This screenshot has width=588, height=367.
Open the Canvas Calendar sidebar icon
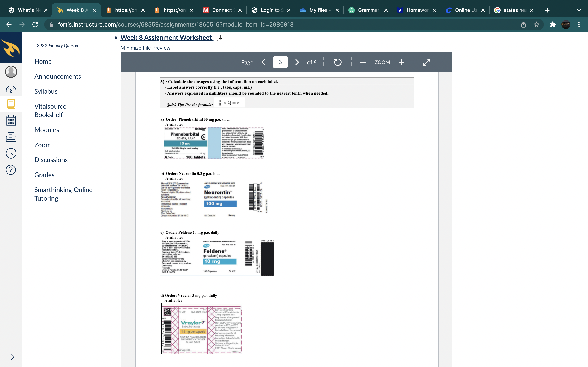(x=11, y=120)
